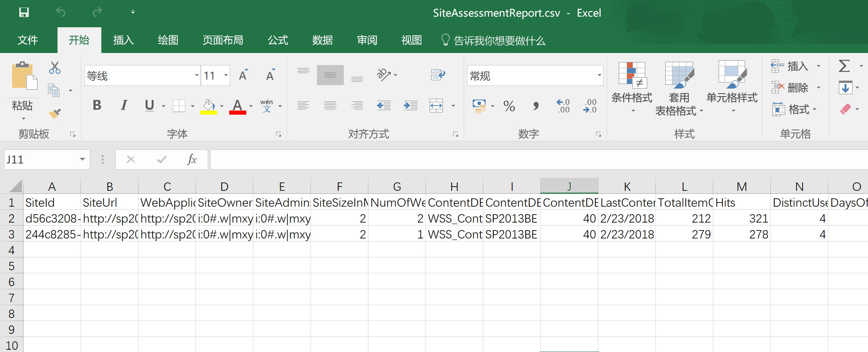The width and height of the screenshot is (868, 352).
Task: Open the phonetic guide (wén) tool
Action: pos(267,106)
